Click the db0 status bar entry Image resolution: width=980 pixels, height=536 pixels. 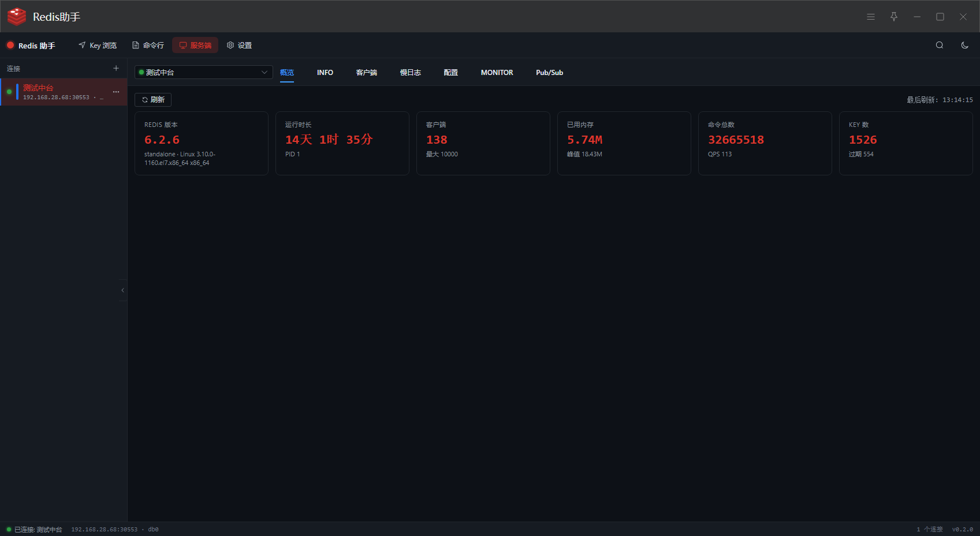click(153, 530)
